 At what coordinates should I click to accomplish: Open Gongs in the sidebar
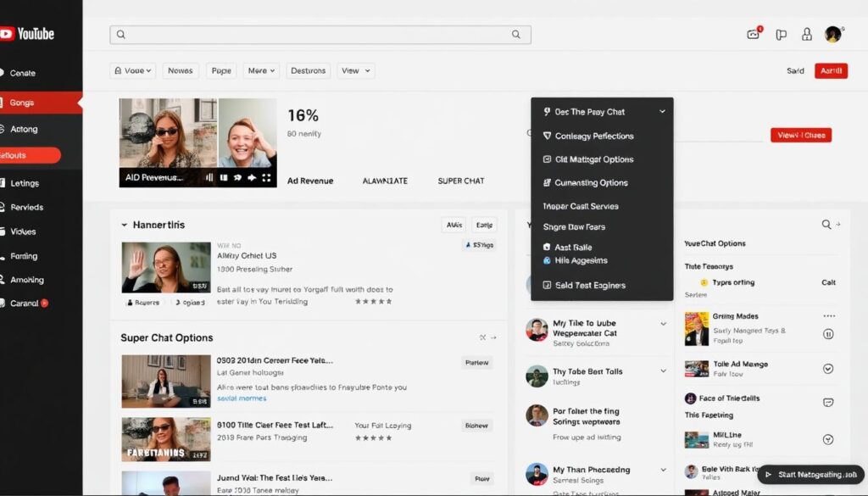point(41,103)
